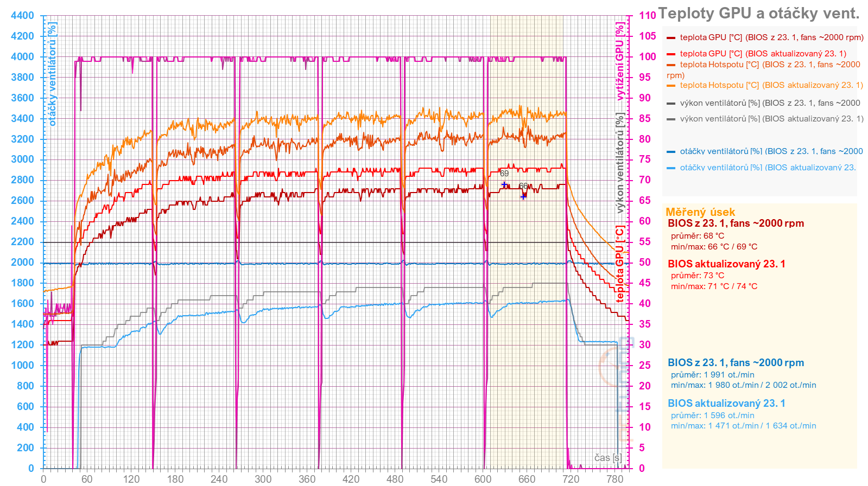Click light blue heading 'BIOS aktualizovaný 23. 1'
Image resolution: width=868 pixels, height=486 pixels.
point(726,404)
